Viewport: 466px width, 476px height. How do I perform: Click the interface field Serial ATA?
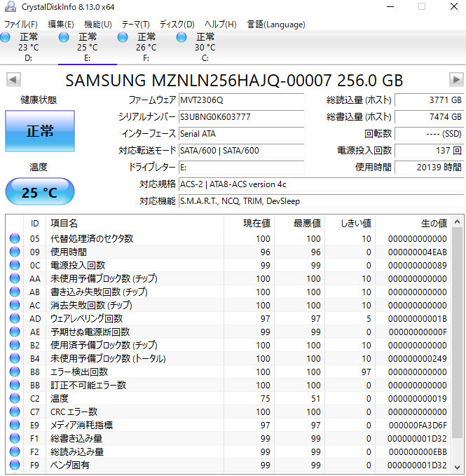241,134
